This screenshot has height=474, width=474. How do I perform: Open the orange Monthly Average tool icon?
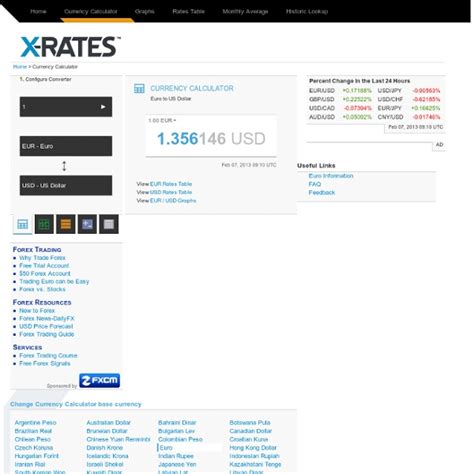(x=66, y=224)
